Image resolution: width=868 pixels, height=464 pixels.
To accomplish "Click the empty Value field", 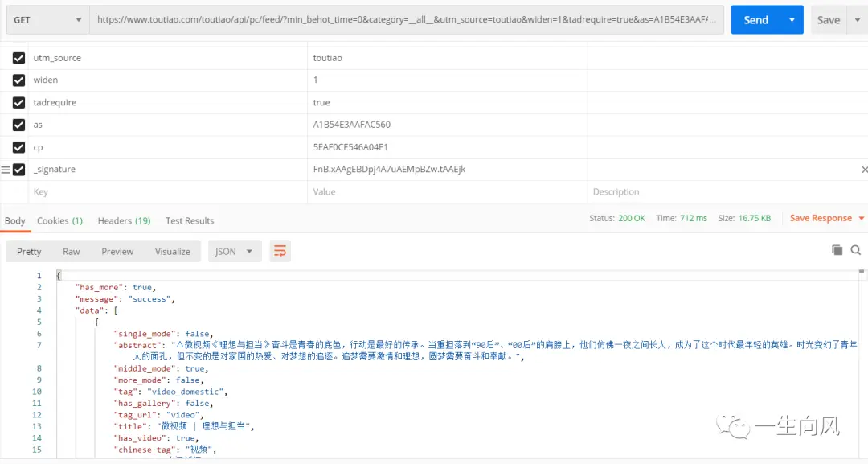I will pyautogui.click(x=448, y=191).
